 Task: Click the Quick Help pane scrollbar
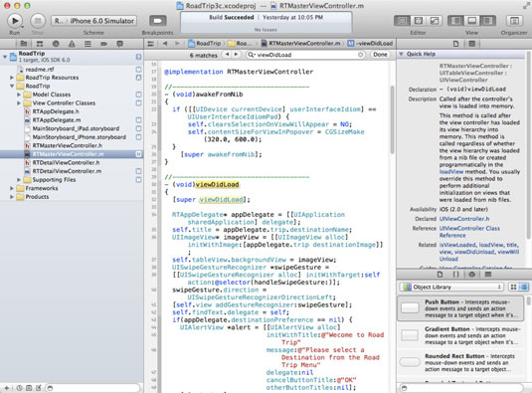click(x=528, y=146)
